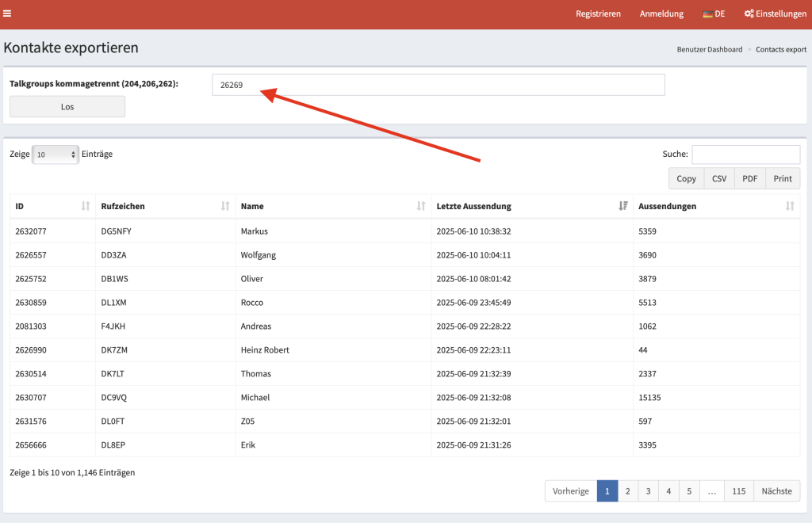This screenshot has width=812, height=523.
Task: Toggle Letzte Aussendung sort order icon
Action: click(623, 206)
